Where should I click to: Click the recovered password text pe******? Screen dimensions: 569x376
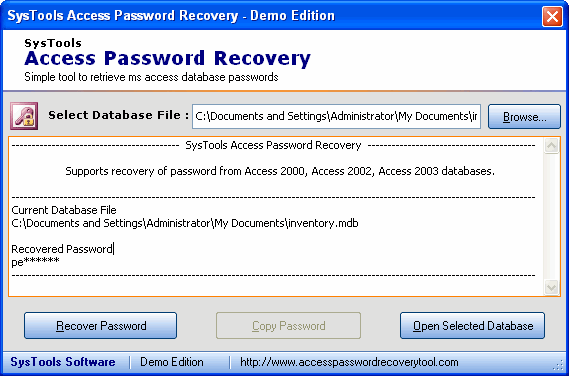coord(35,262)
